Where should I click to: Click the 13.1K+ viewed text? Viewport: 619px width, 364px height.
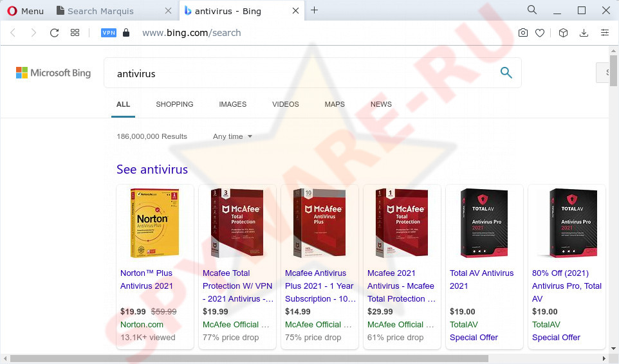[x=147, y=338]
